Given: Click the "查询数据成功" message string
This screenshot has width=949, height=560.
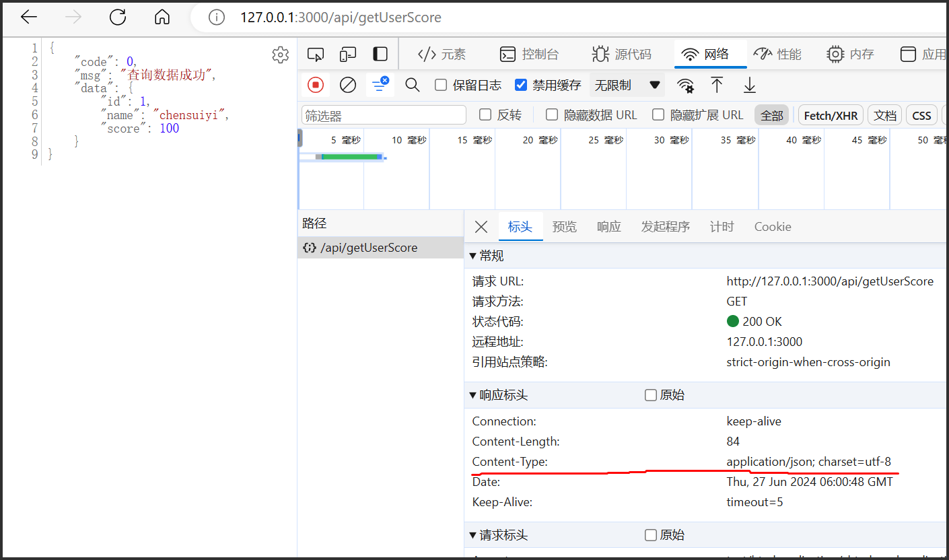Looking at the screenshot, I should click(x=166, y=75).
